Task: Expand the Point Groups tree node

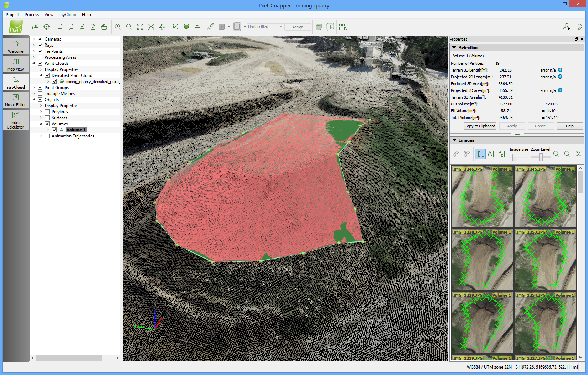Action: pos(34,88)
